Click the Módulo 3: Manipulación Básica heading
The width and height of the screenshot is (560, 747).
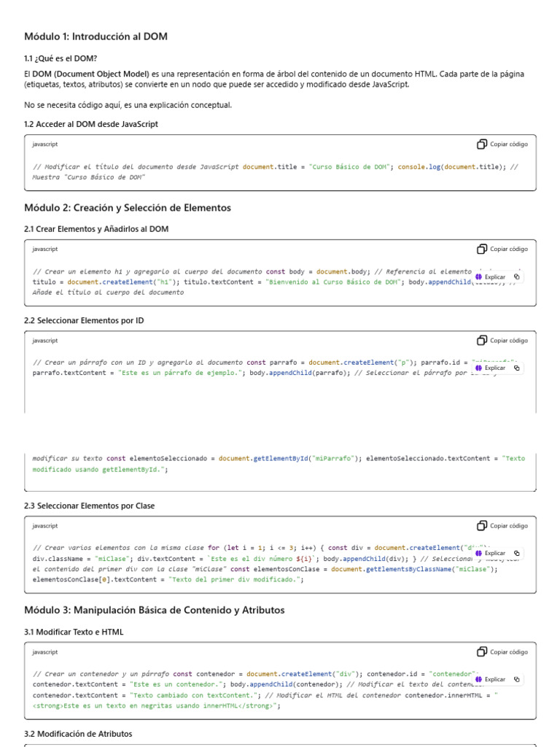(154, 610)
